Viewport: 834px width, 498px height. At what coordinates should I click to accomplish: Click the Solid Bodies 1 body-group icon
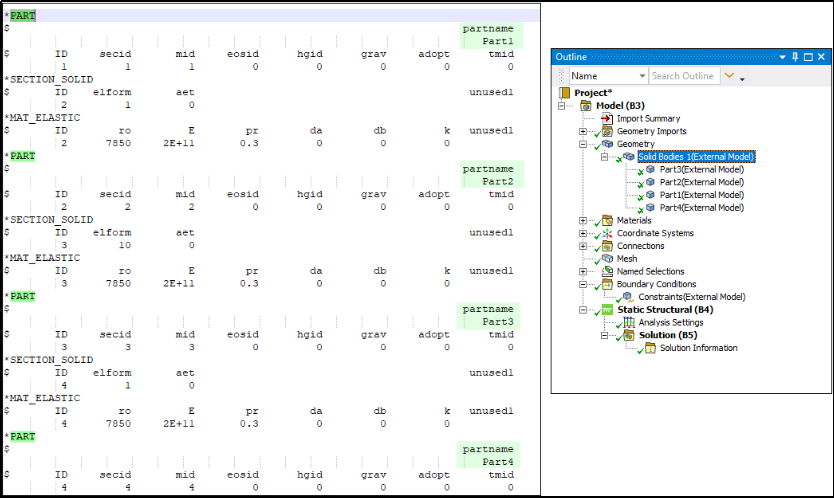pos(628,157)
